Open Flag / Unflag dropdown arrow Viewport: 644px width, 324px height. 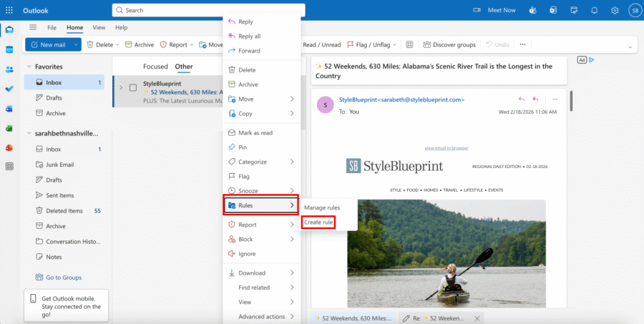[395, 45]
